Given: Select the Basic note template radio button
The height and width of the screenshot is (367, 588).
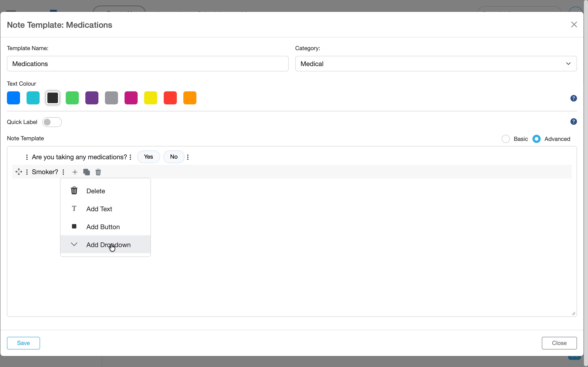Looking at the screenshot, I should point(506,139).
